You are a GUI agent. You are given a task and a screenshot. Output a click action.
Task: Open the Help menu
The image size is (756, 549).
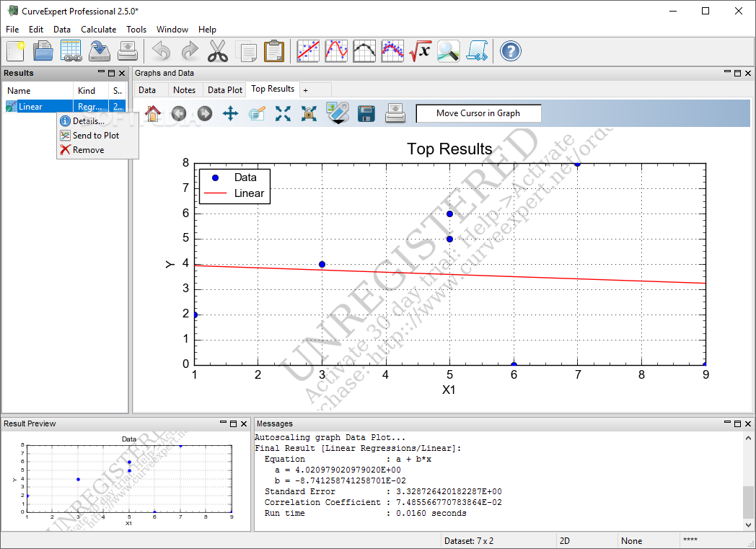click(207, 30)
